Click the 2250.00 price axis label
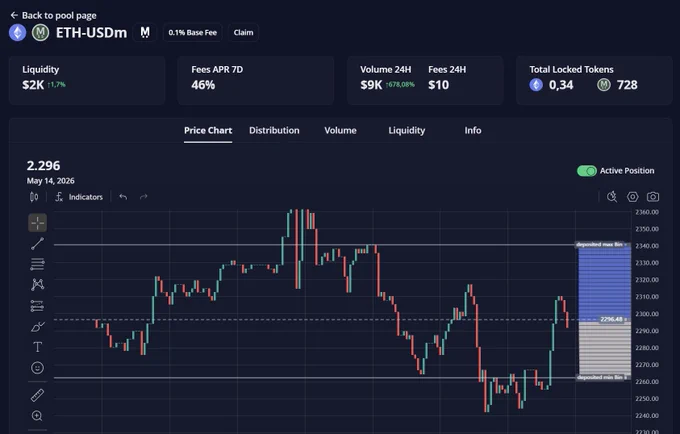 coord(647,398)
